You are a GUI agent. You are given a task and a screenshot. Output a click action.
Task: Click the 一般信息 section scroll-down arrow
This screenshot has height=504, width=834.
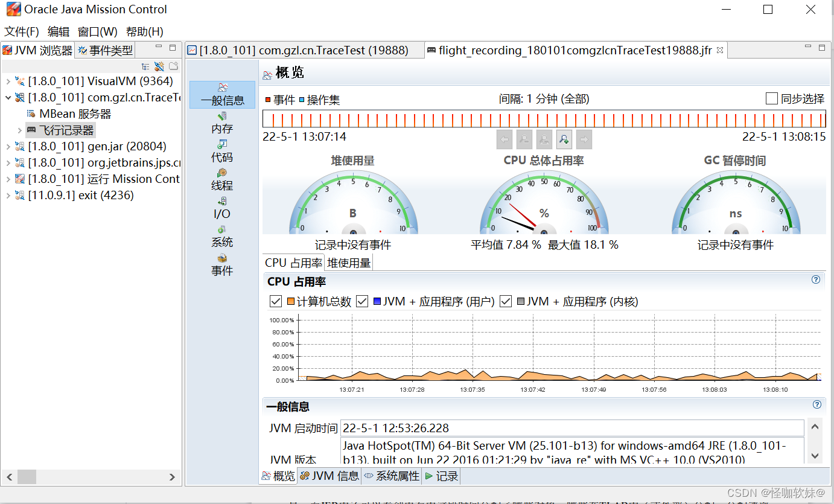tap(815, 456)
